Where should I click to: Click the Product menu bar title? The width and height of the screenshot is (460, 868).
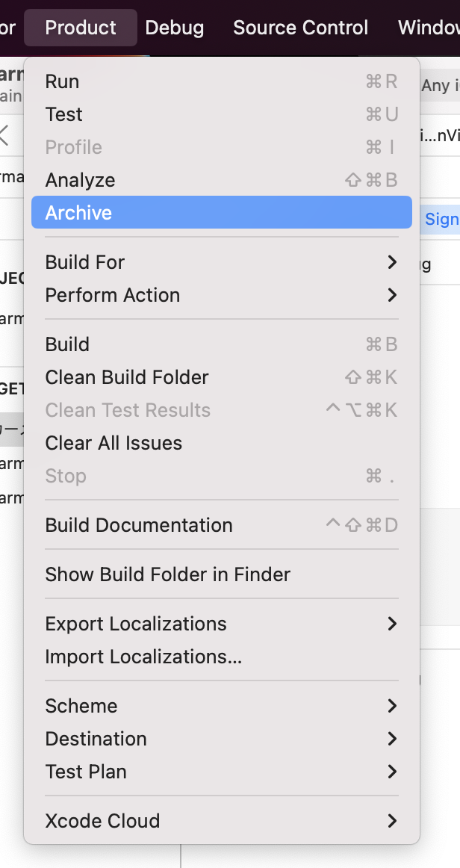point(81,28)
